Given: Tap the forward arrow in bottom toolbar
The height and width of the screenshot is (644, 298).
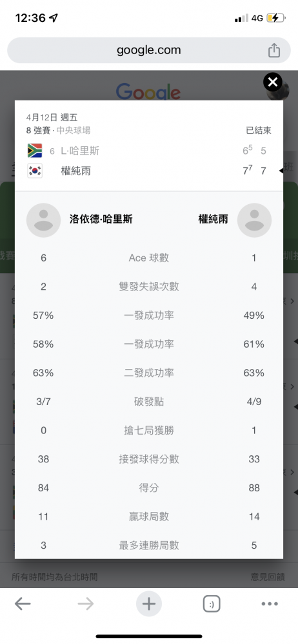Looking at the screenshot, I should point(86,604).
